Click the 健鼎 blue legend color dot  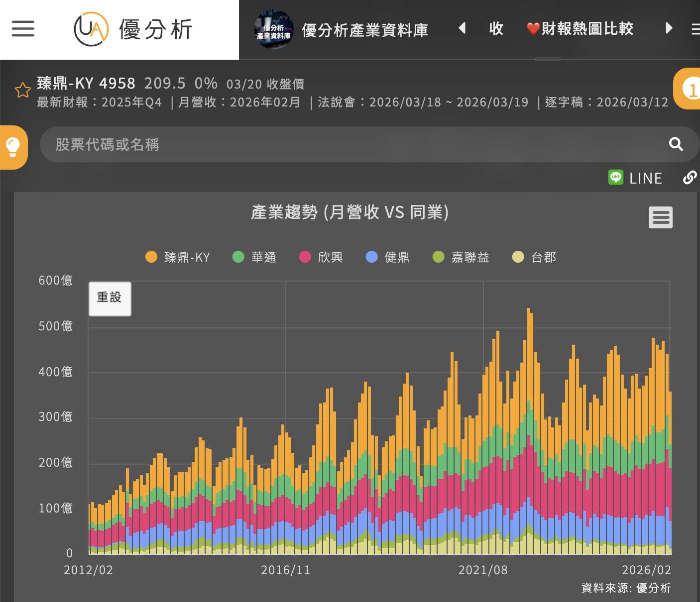pyautogui.click(x=372, y=257)
